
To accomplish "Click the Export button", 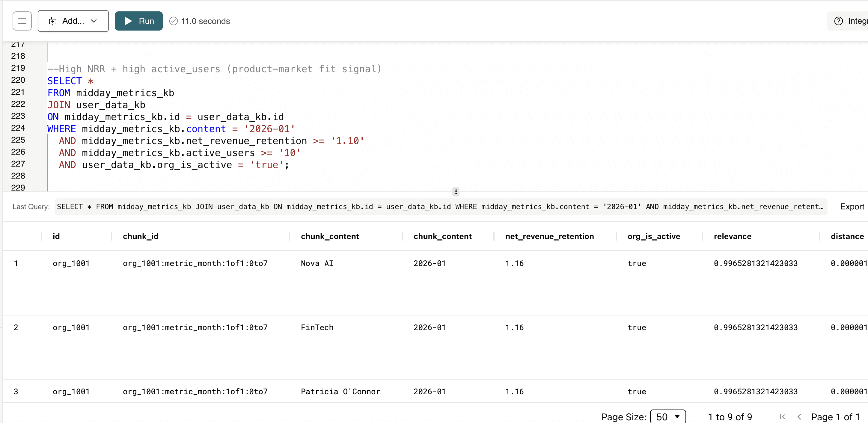I will (x=852, y=206).
